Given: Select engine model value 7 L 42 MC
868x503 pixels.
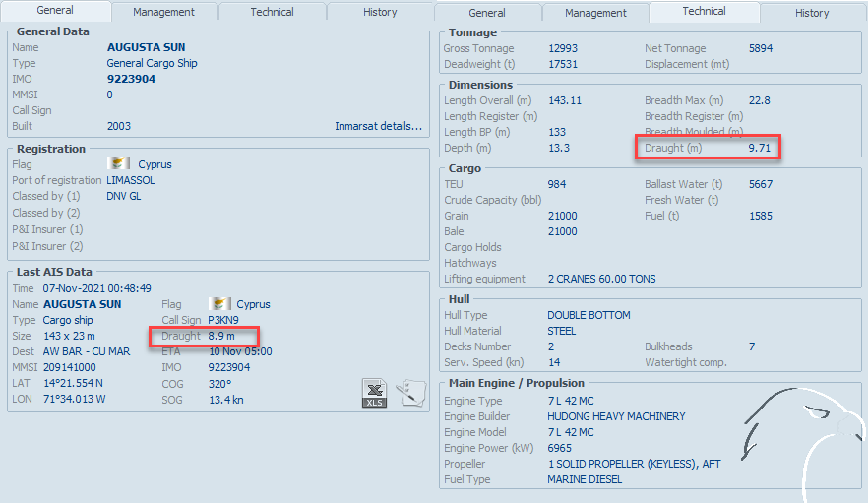Looking at the screenshot, I should [x=571, y=432].
